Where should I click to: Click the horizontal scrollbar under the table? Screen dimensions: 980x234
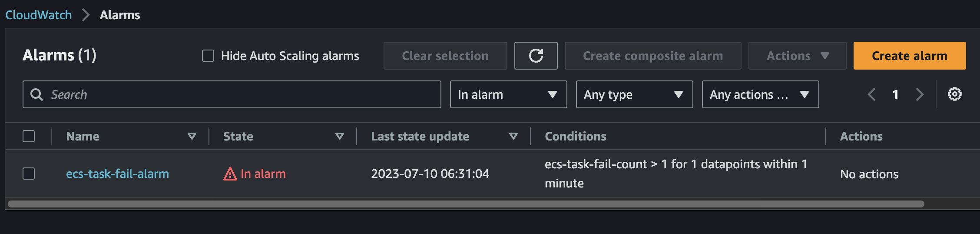click(x=466, y=204)
